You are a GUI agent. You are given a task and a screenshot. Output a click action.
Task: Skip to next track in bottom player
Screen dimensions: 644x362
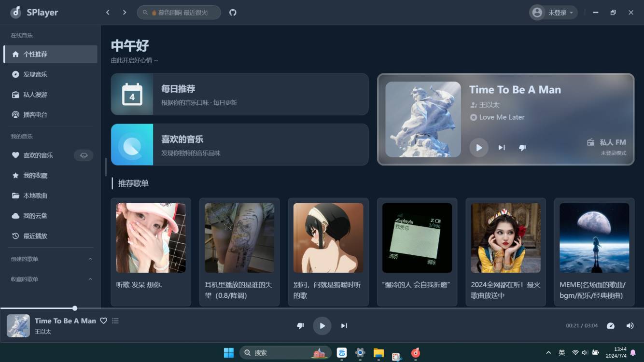[344, 326]
